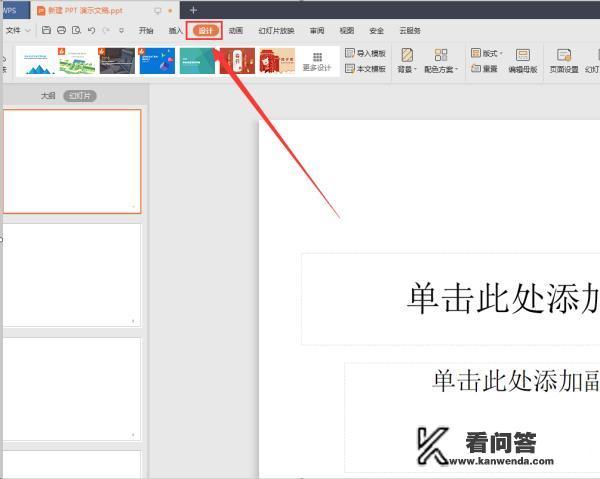Screen dimensions: 600x479
Task: Click the 重置 reset button
Action: (484, 69)
